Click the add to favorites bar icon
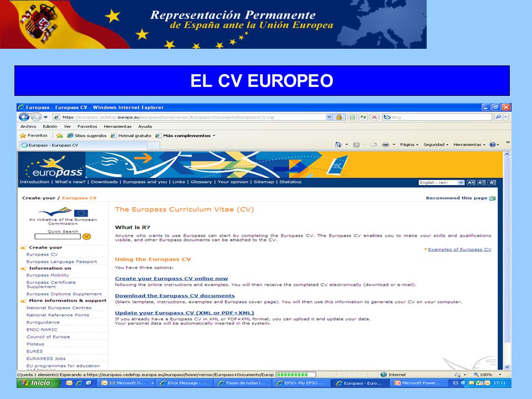The image size is (532, 399). (x=59, y=135)
